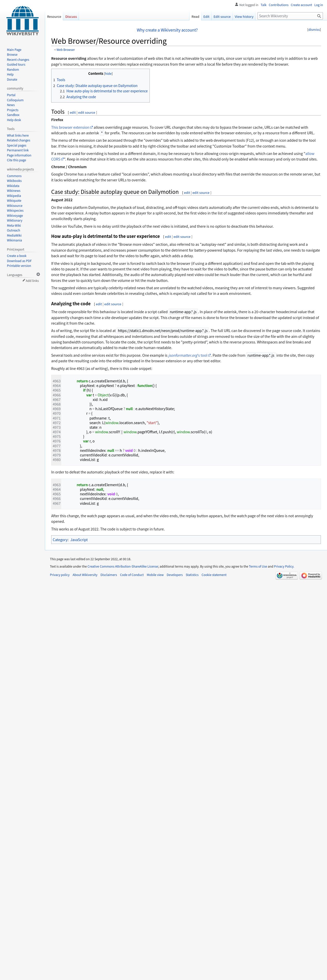Open Main Page in sidebar
This screenshot has height=980, width=327.
(14, 50)
